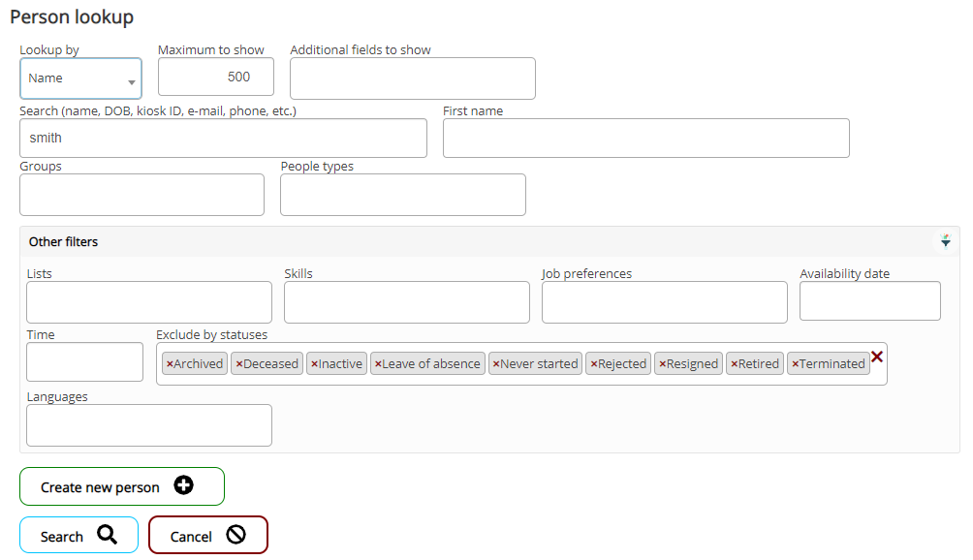Clear all excluded statuses with red X

(877, 358)
